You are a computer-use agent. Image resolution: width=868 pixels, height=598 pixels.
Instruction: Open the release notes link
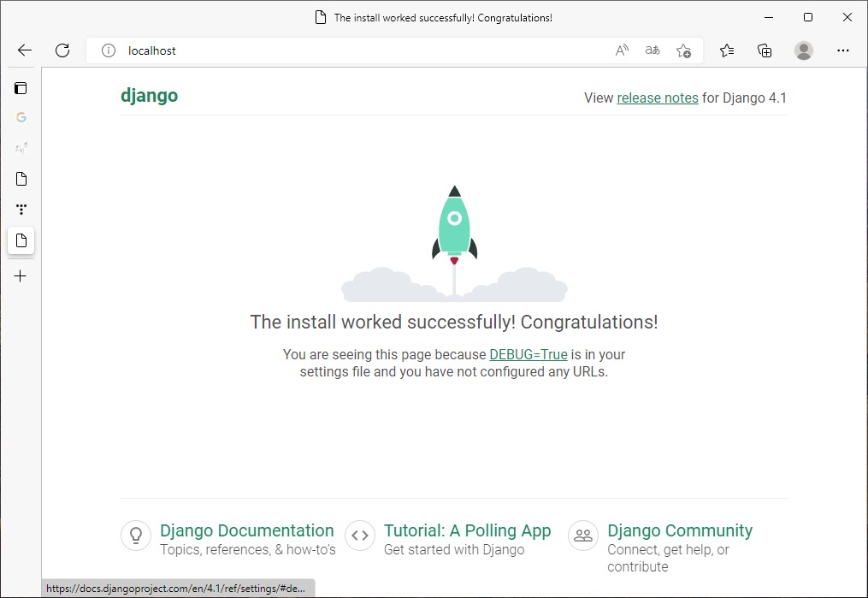pyautogui.click(x=658, y=98)
